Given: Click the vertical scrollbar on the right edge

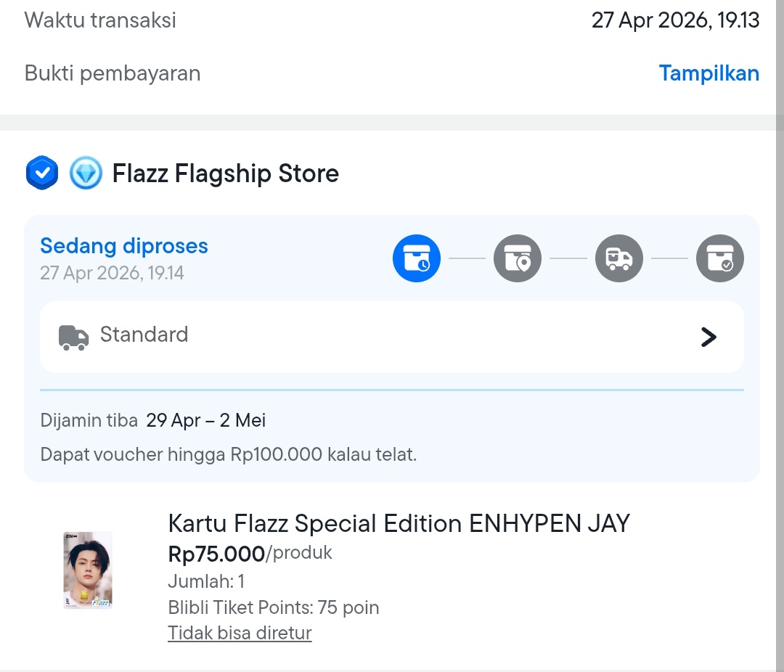Looking at the screenshot, I should [780, 336].
